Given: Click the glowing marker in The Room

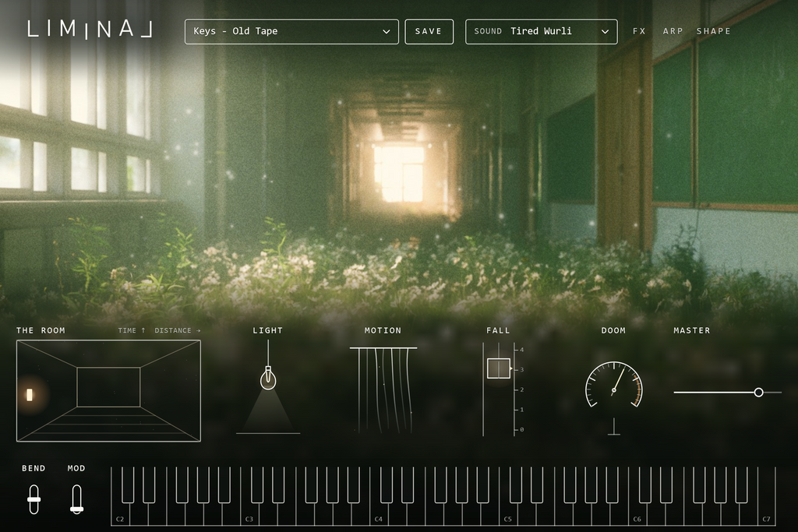Looking at the screenshot, I should pos(30,395).
